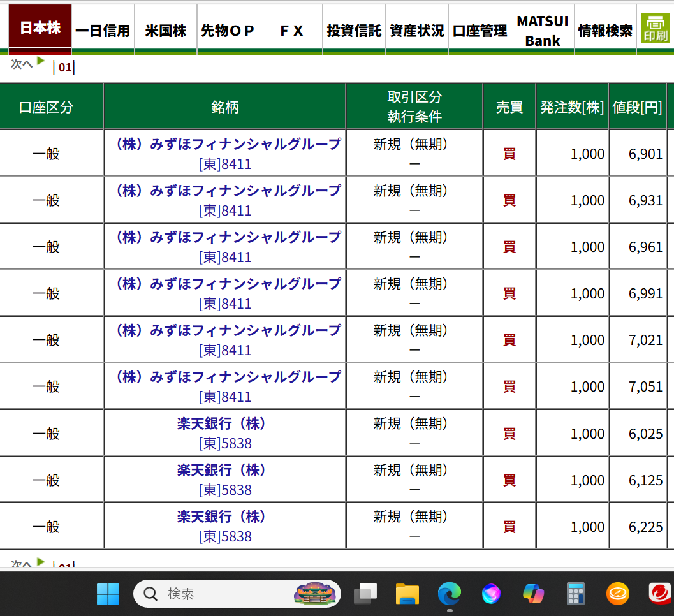
Task: Open the 資産状況 tab
Action: click(416, 30)
